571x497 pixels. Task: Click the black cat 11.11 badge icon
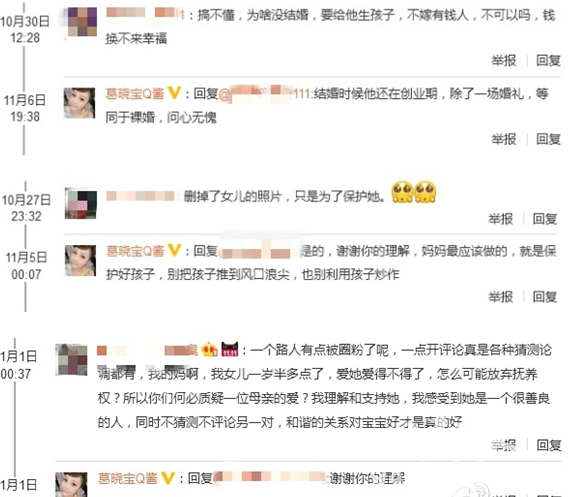[x=230, y=350]
